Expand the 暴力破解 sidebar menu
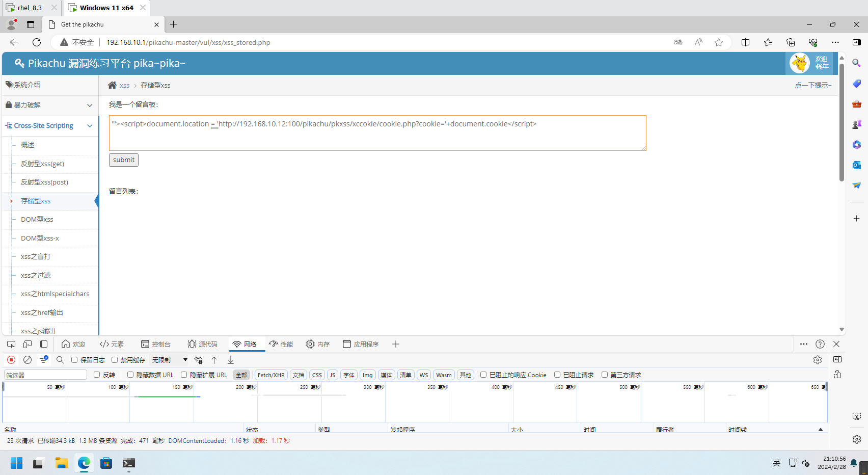Screen dimensions: 868x475 [x=50, y=105]
